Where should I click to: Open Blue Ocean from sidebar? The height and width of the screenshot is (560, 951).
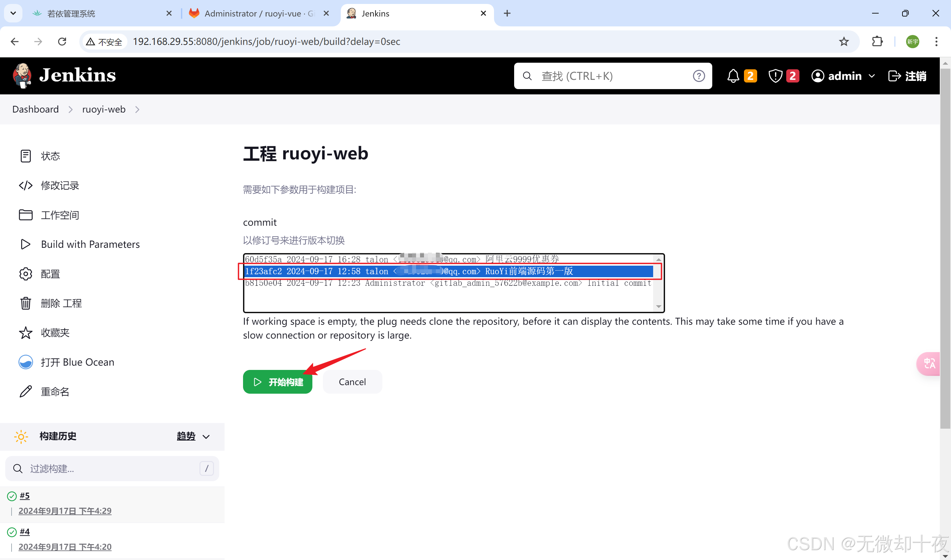[x=77, y=362]
